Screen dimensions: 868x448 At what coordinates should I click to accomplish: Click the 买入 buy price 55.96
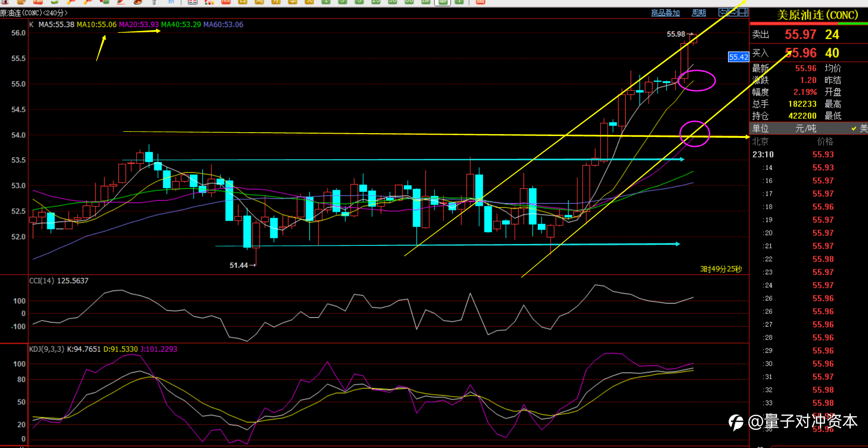800,53
